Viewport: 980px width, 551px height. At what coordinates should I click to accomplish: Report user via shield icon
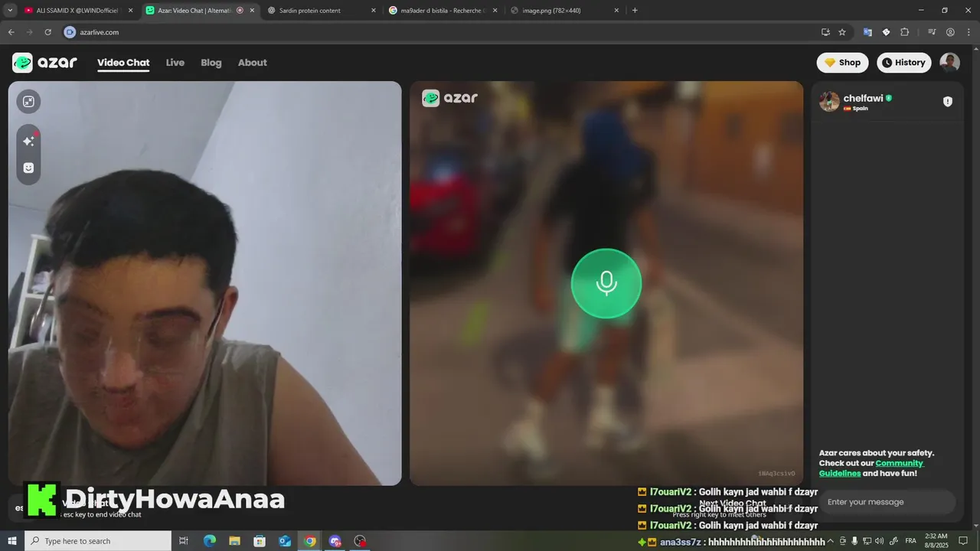click(948, 102)
